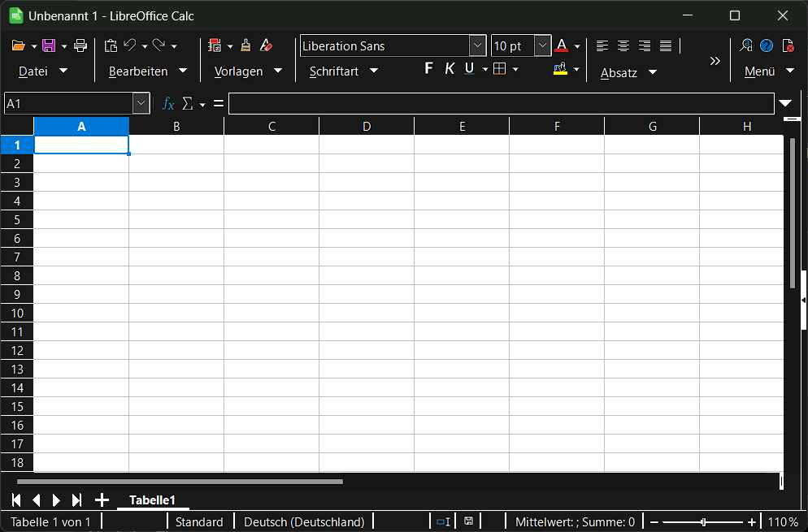Open the Datei menu

[x=43, y=71]
